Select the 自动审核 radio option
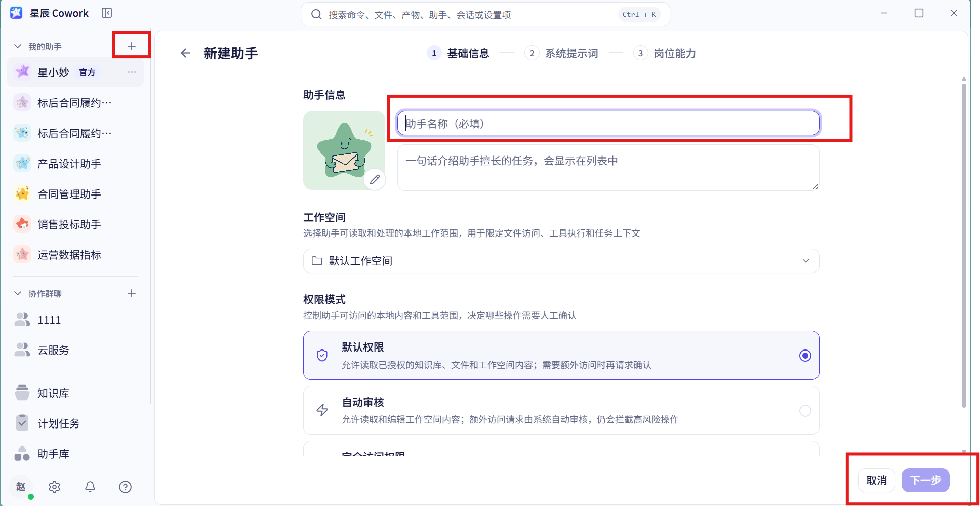 [x=805, y=411]
